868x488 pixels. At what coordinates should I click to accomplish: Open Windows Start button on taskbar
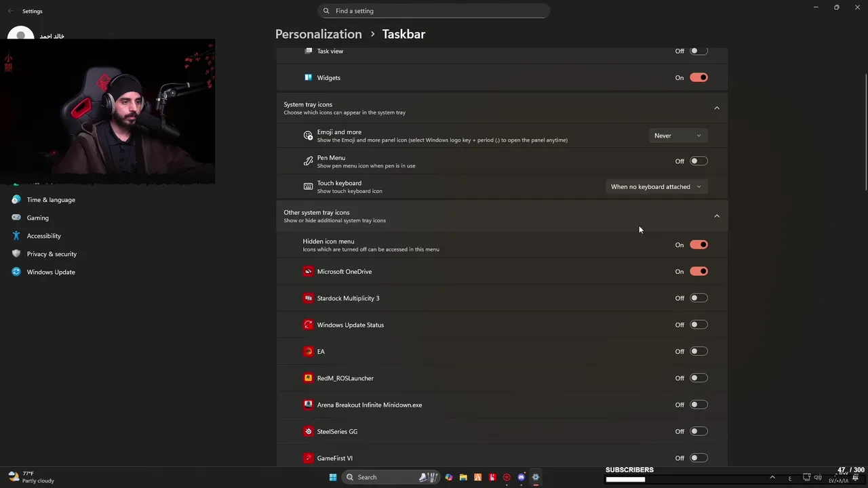pyautogui.click(x=333, y=477)
